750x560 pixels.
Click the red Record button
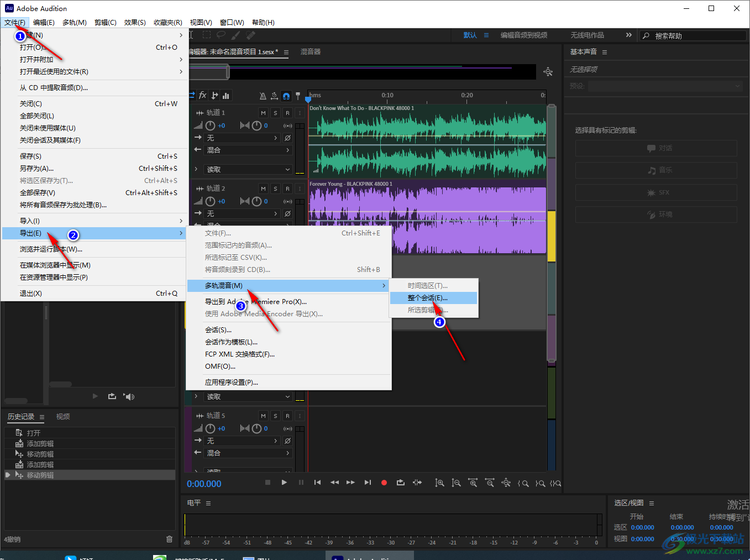click(x=384, y=483)
